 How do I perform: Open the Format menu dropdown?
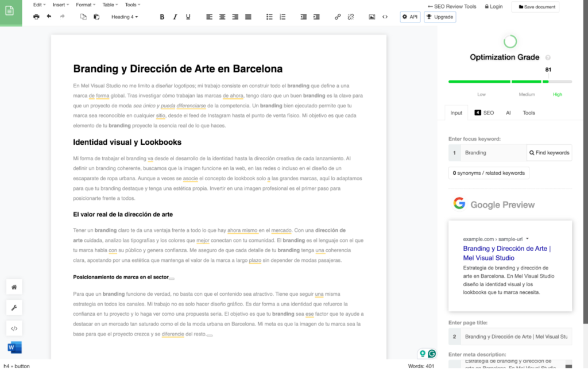tap(86, 5)
